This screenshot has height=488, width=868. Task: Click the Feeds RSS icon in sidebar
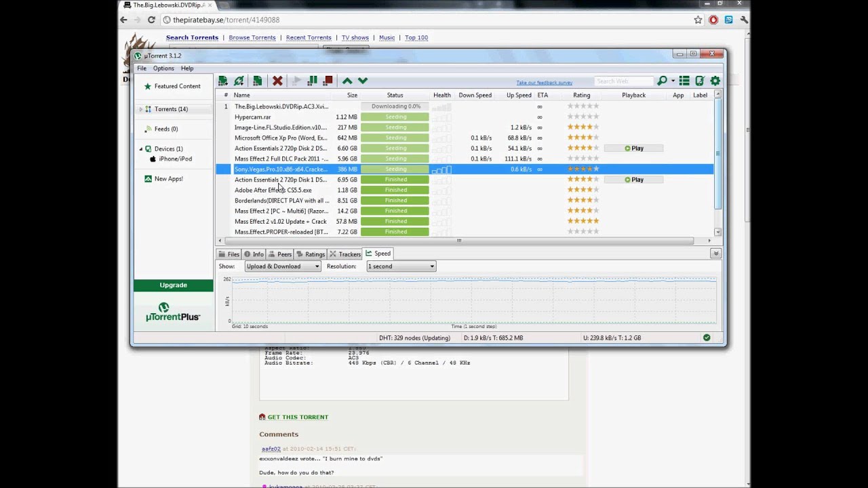[x=149, y=129]
